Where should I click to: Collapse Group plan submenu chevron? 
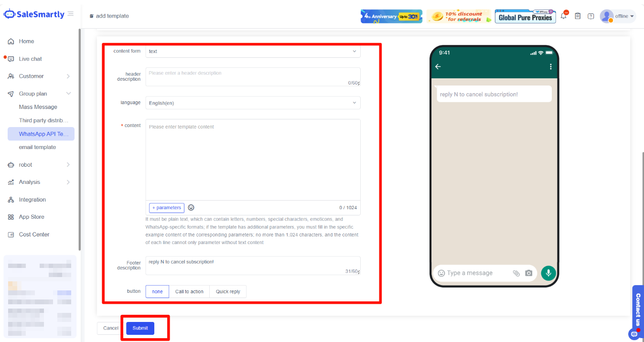coord(68,94)
